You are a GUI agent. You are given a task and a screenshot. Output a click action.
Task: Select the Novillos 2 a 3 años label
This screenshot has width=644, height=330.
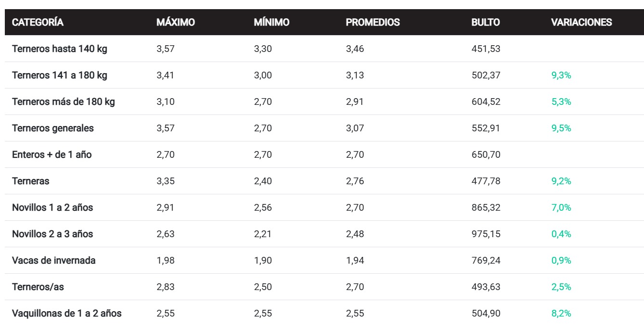(x=53, y=234)
